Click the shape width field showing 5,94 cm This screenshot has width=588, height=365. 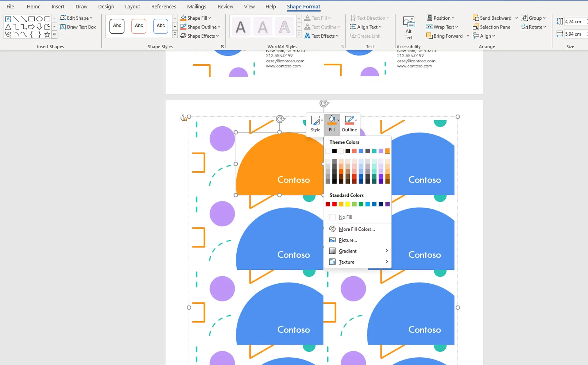[575, 34]
